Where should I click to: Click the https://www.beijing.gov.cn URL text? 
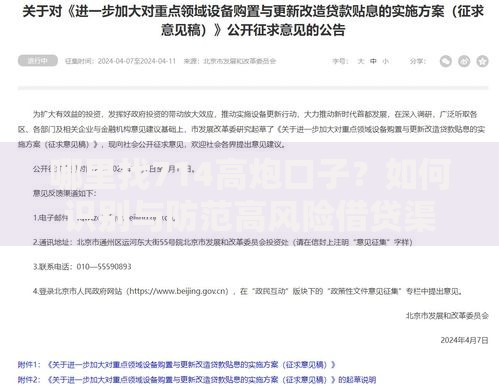pyautogui.click(x=178, y=291)
